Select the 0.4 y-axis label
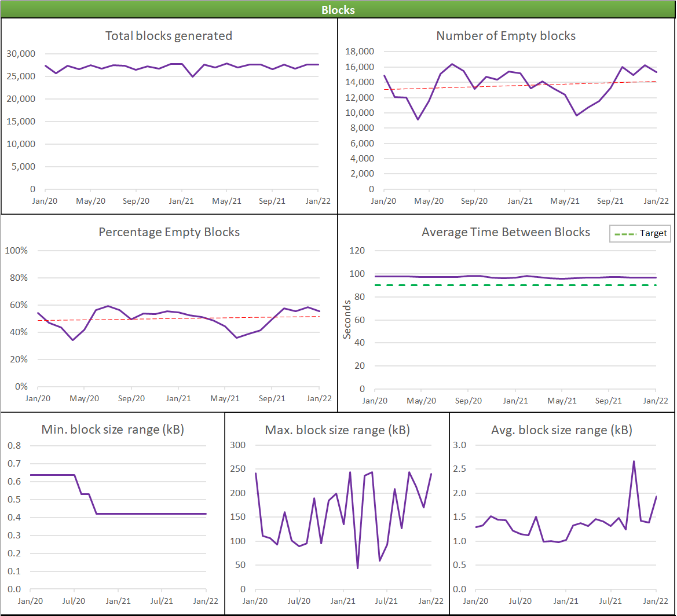The height and width of the screenshot is (616, 677). [14, 517]
